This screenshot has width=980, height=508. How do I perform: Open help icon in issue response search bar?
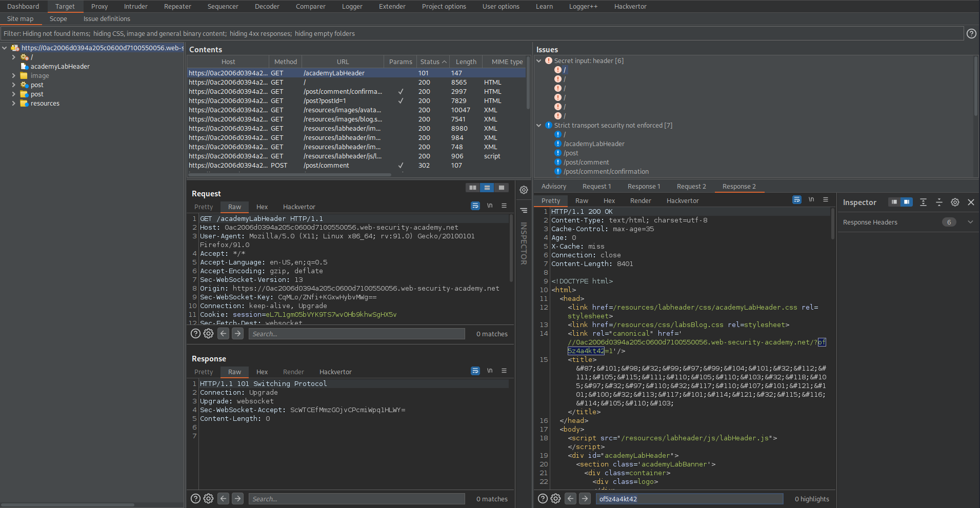point(543,498)
